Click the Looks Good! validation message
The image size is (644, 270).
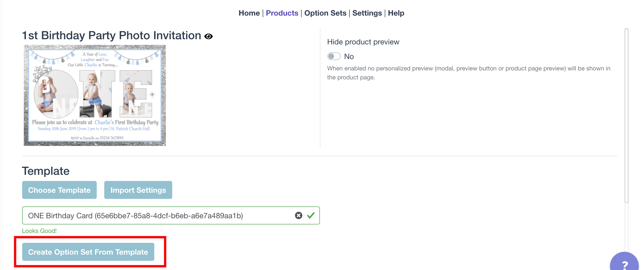pos(39,231)
